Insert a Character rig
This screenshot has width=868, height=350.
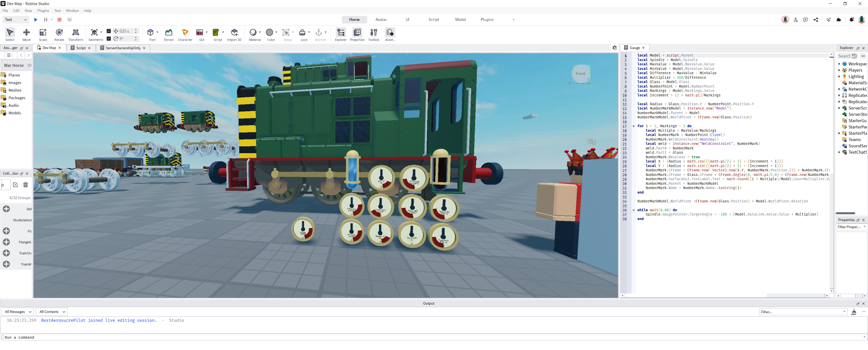coord(185,34)
